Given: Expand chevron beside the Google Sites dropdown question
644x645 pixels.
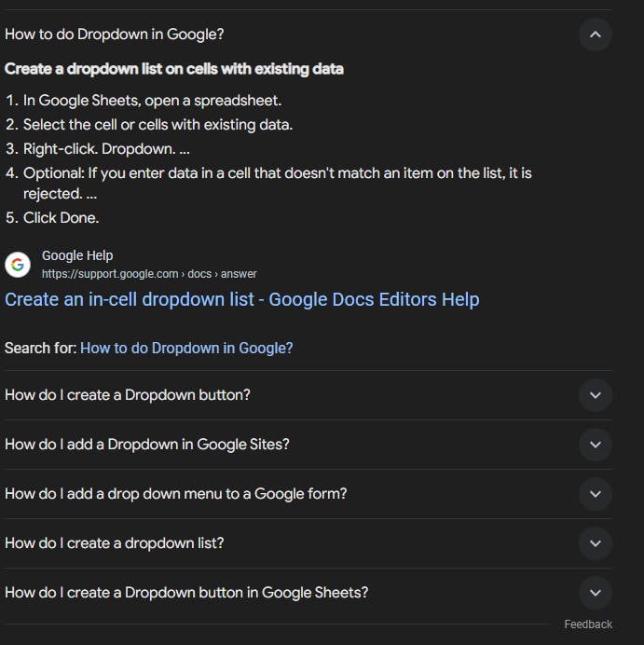Looking at the screenshot, I should (596, 445).
